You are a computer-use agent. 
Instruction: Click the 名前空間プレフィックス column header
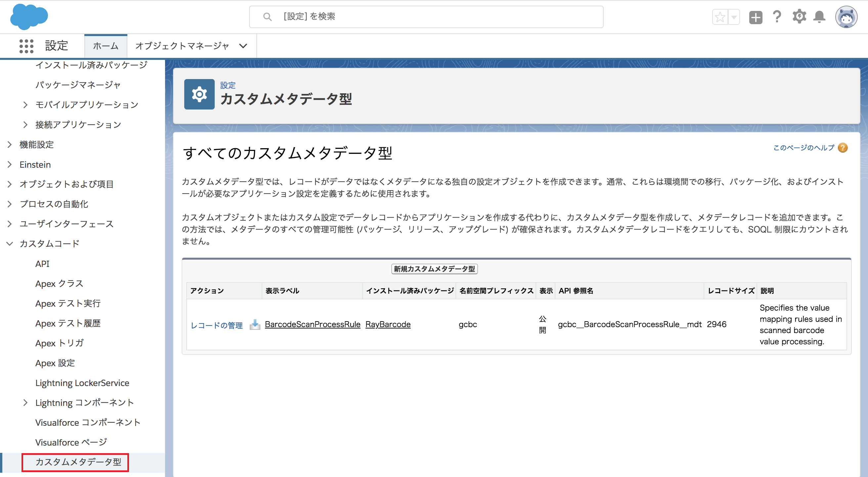(x=496, y=291)
